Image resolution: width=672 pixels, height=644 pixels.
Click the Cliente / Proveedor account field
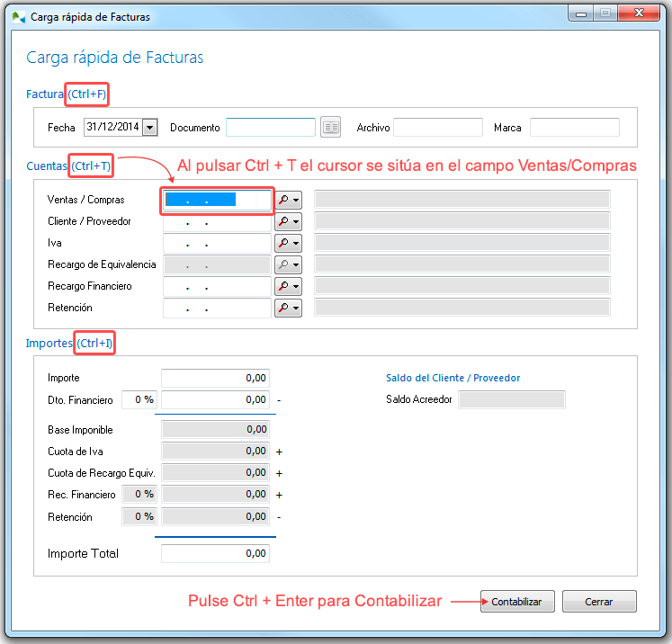pyautogui.click(x=217, y=221)
